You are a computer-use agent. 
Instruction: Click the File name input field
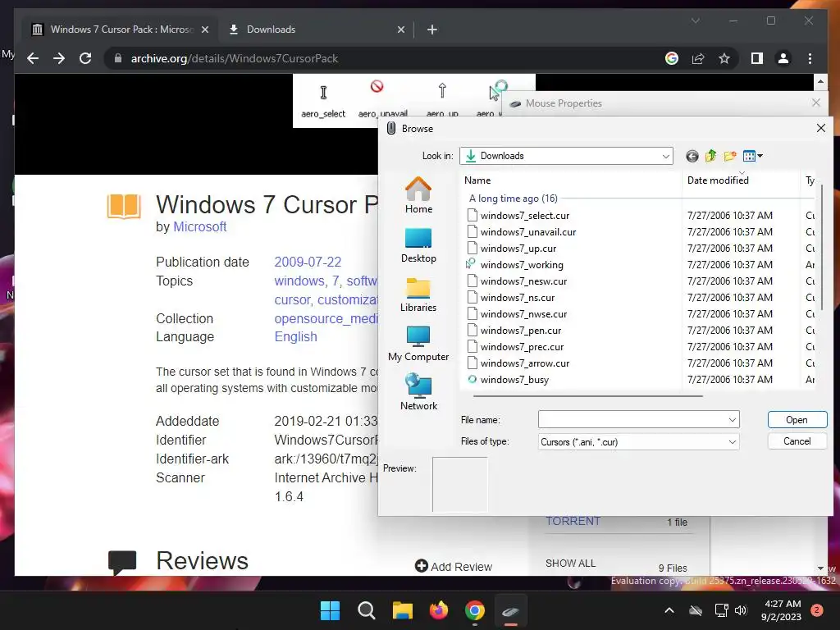click(x=632, y=419)
